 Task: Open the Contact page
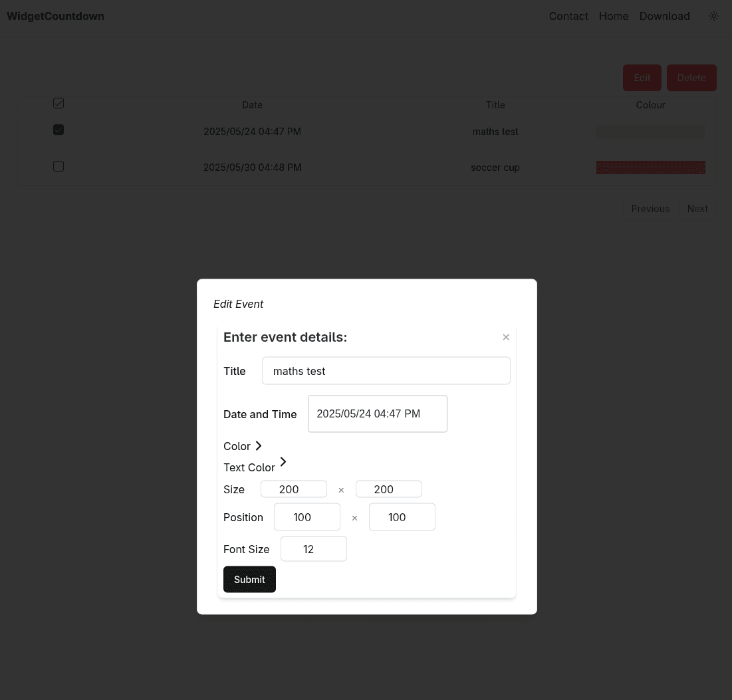(568, 16)
